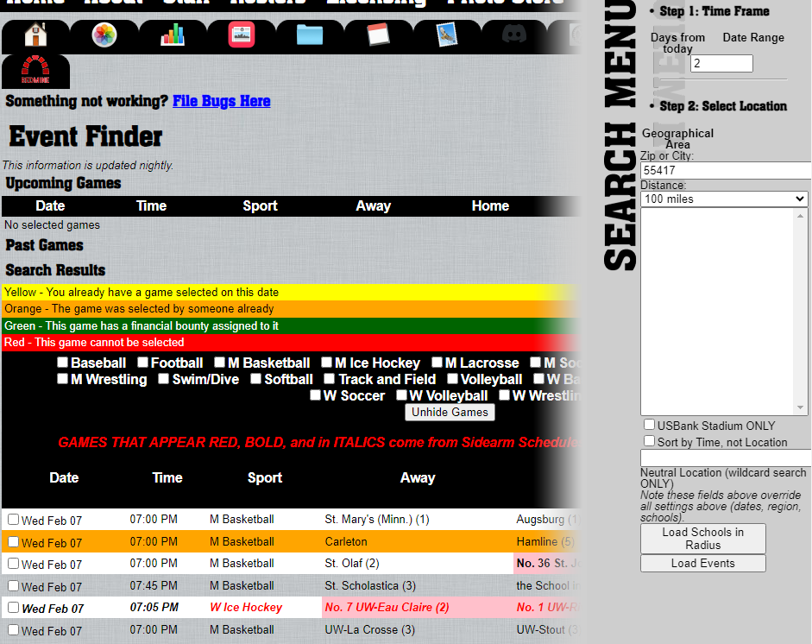Focus the Zip or City field
This screenshot has width=812, height=644.
coord(725,171)
